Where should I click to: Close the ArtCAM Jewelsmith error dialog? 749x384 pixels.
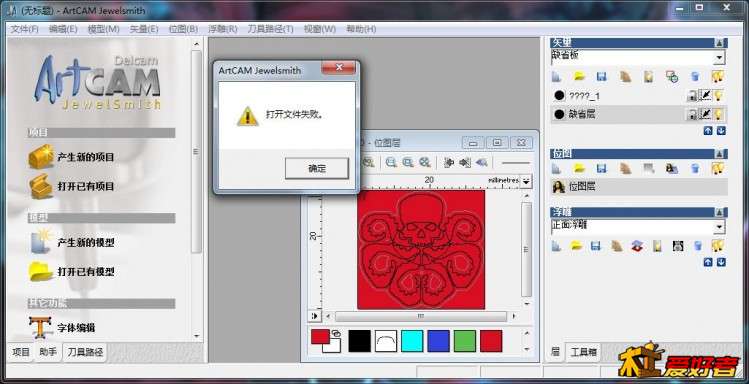[x=338, y=67]
